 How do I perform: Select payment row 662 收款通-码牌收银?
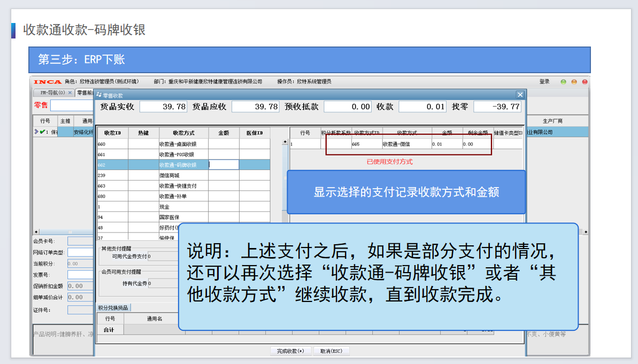click(183, 165)
